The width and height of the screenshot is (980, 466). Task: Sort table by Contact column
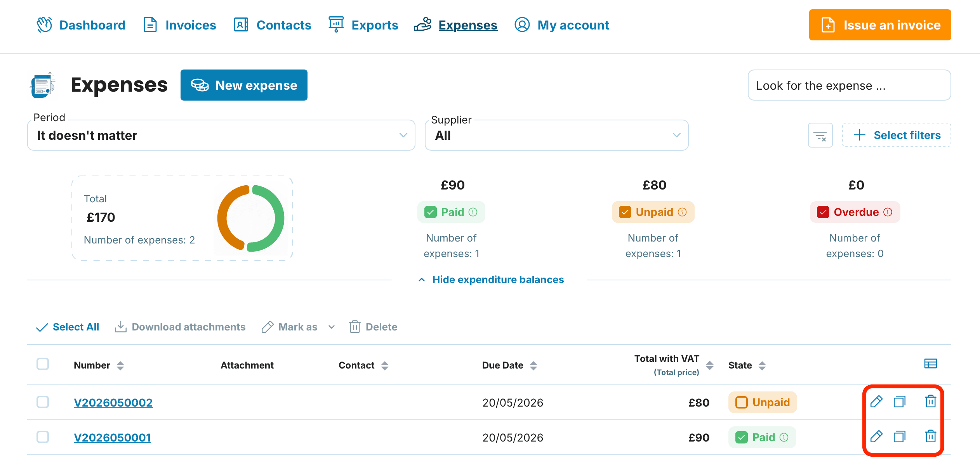coord(384,365)
